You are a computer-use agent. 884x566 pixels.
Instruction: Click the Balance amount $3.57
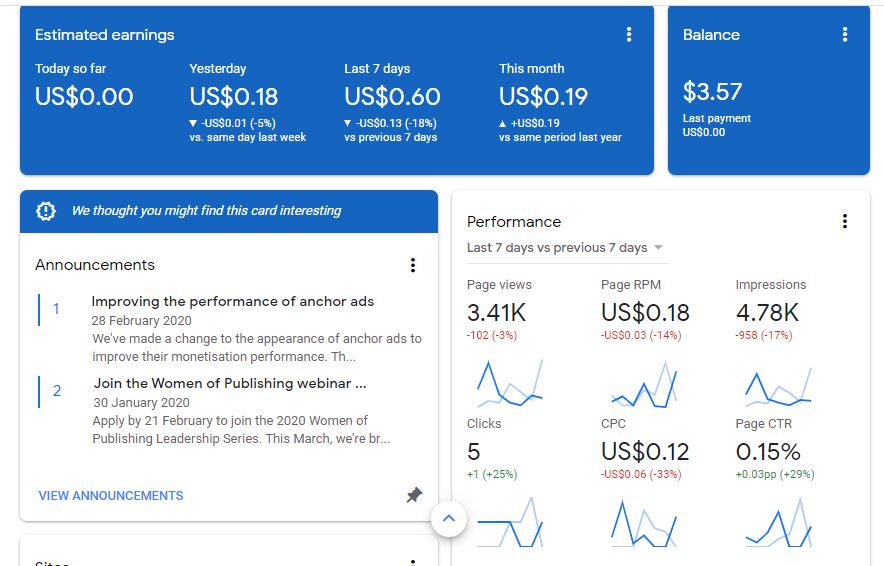(x=712, y=92)
